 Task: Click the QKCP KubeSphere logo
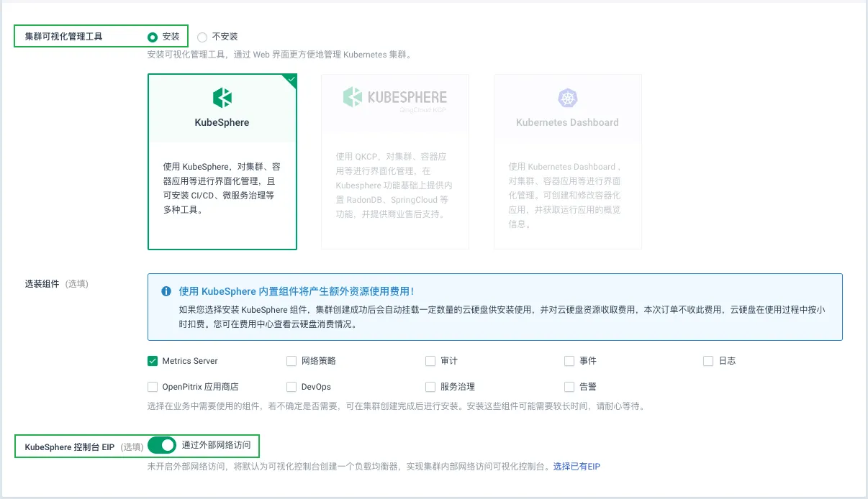pyautogui.click(x=394, y=98)
